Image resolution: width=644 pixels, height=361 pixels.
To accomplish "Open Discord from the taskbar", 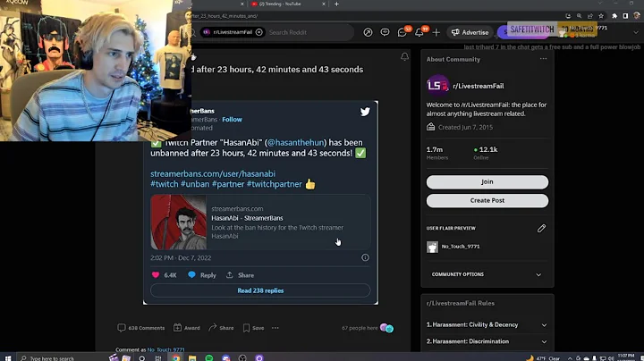I will (x=226, y=357).
